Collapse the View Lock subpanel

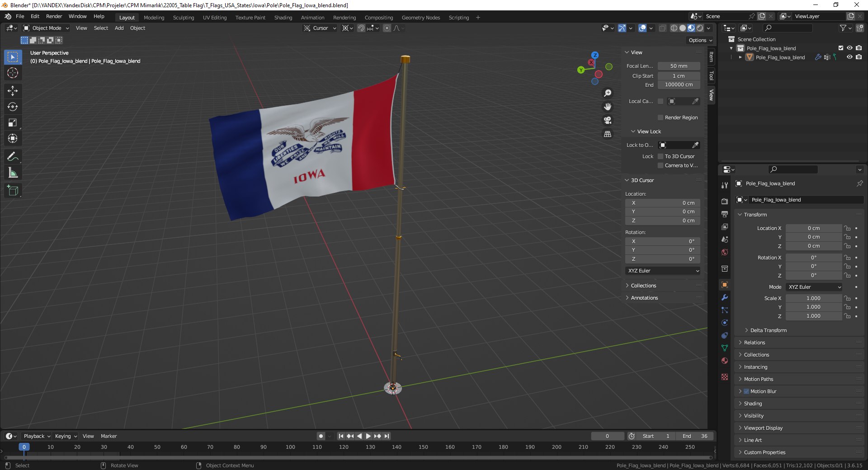(x=649, y=132)
